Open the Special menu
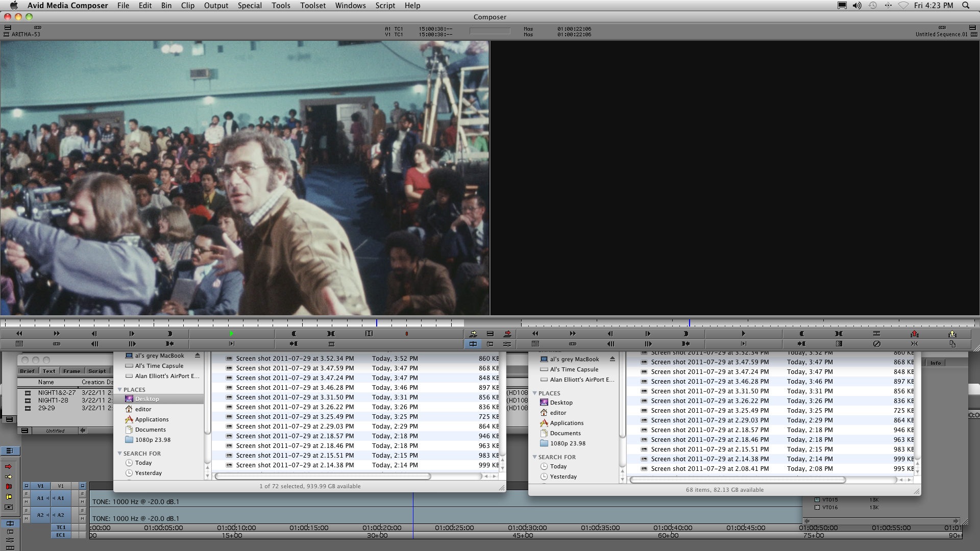The image size is (980, 551). tap(249, 6)
